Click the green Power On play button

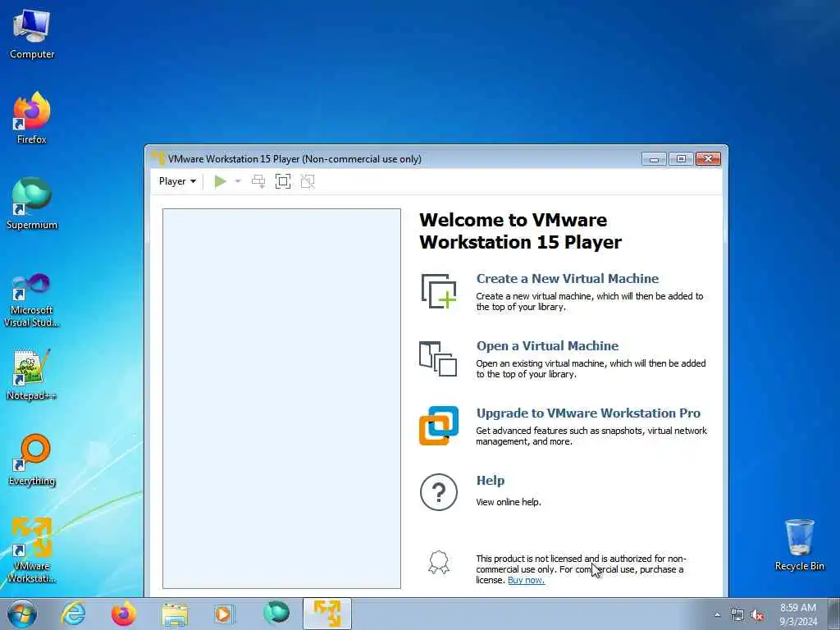[x=220, y=181]
